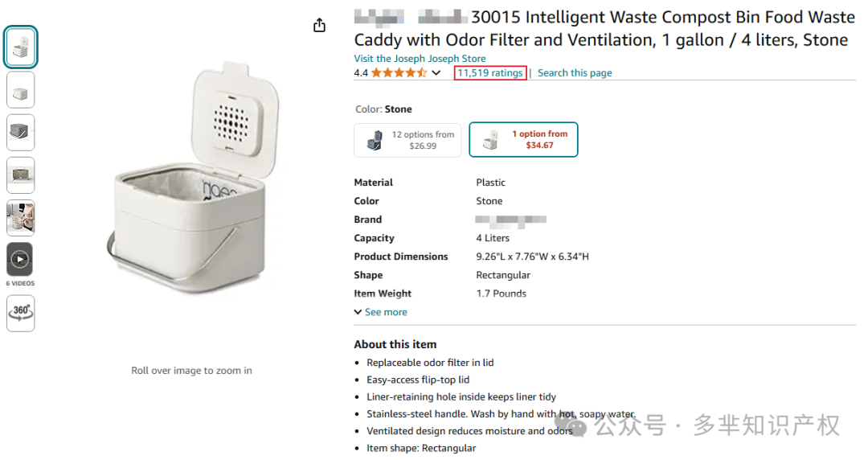The width and height of the screenshot is (868, 460).
Task: Choose the 12 options from $26.99 swatch
Action: (408, 140)
